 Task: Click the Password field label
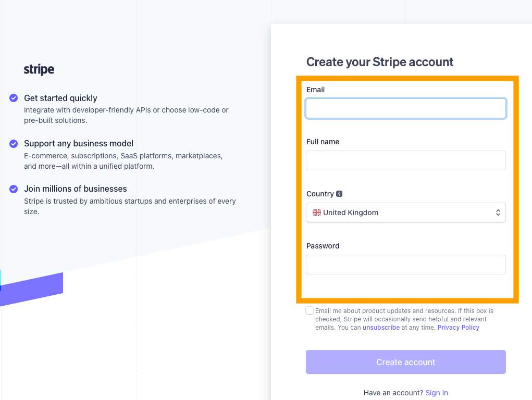pyautogui.click(x=323, y=246)
